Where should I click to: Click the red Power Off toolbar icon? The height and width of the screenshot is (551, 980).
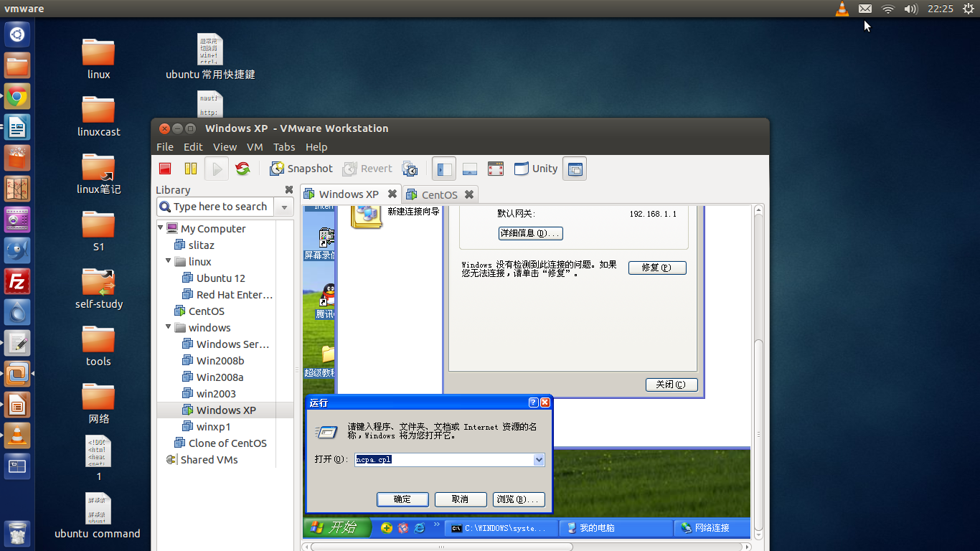(x=165, y=169)
